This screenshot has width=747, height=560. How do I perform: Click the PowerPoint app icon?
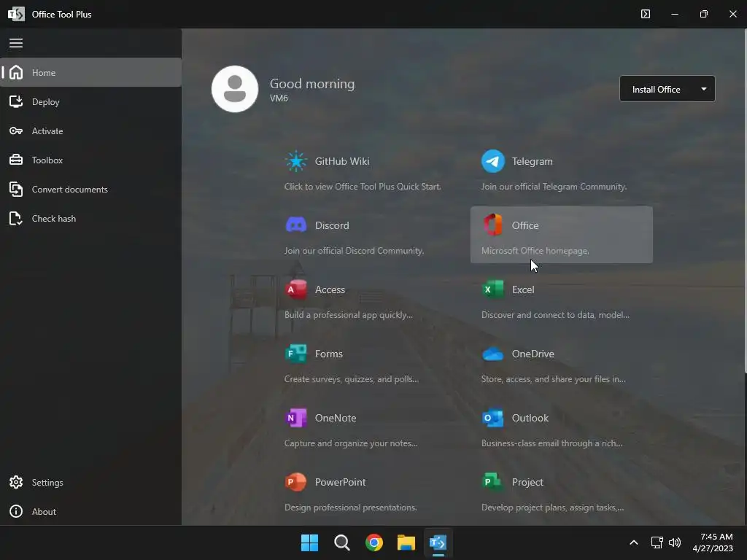coord(296,482)
